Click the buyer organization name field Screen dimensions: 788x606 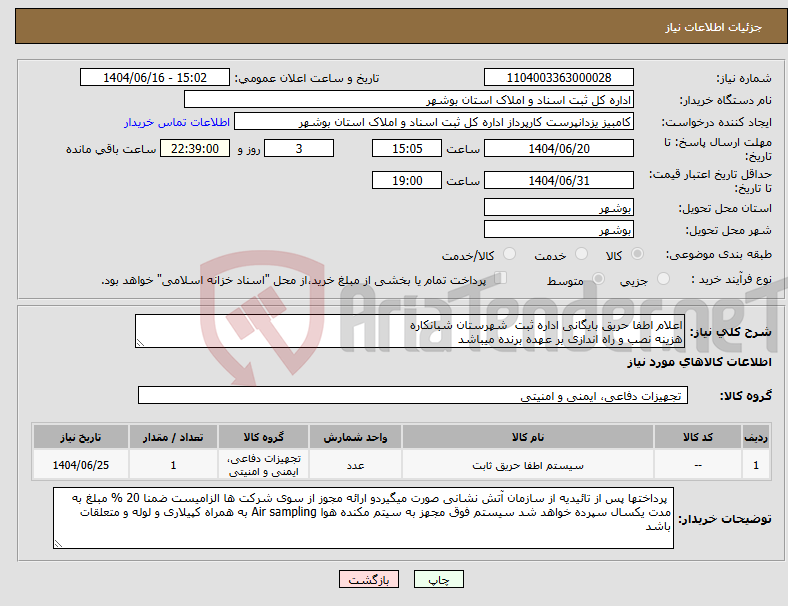409,99
